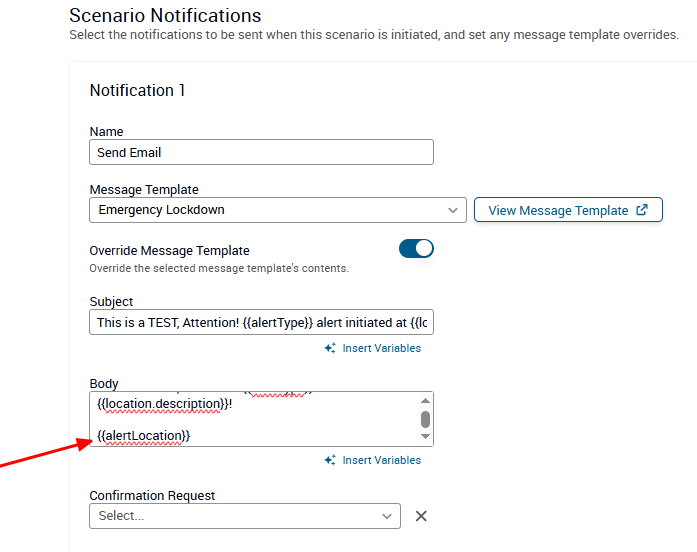Image resolution: width=697 pixels, height=552 pixels.
Task: Click the {{location.description}} text in the Body
Action: [x=156, y=404]
